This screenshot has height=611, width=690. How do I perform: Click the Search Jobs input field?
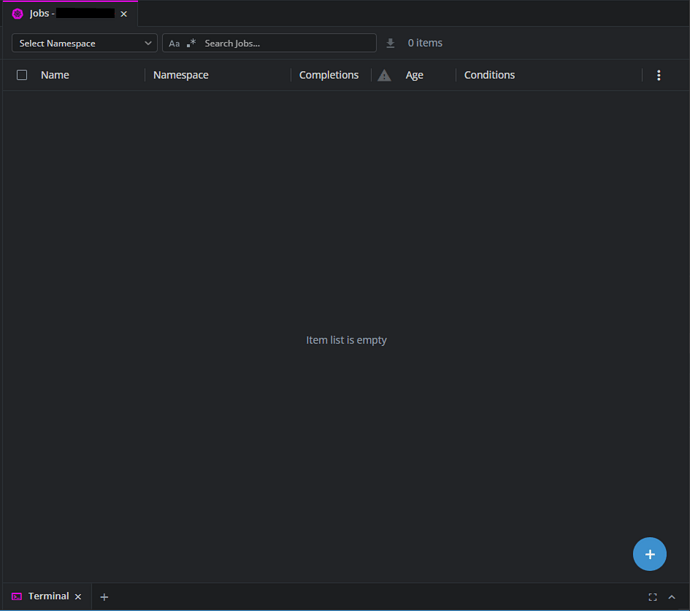tap(285, 43)
